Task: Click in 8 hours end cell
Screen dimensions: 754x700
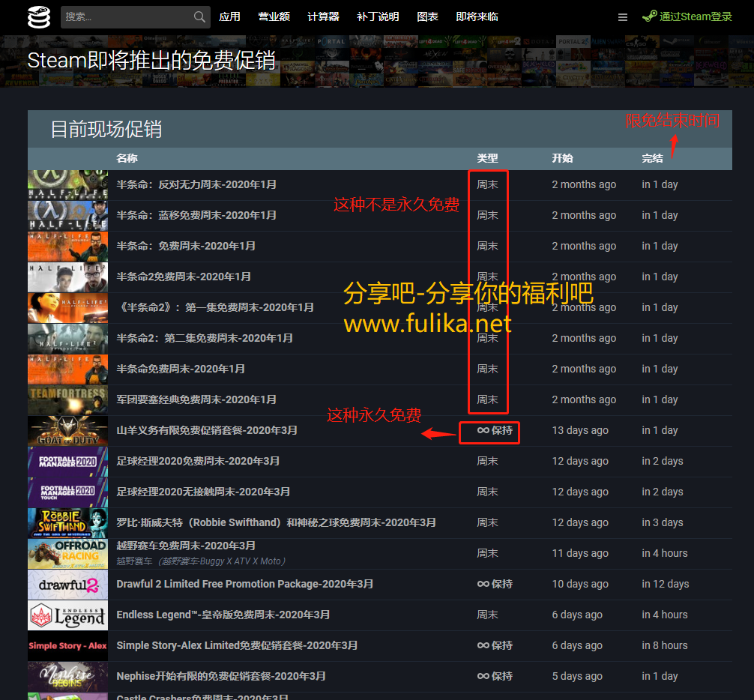Action: (665, 646)
